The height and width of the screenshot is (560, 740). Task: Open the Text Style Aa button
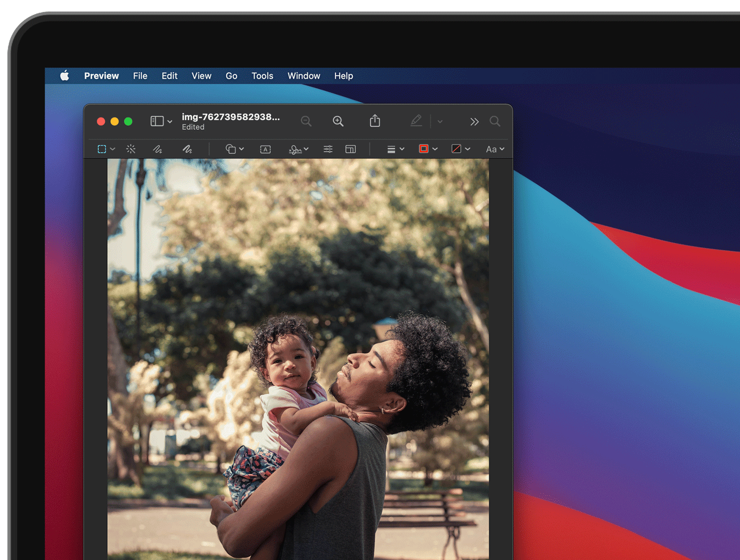coord(491,150)
